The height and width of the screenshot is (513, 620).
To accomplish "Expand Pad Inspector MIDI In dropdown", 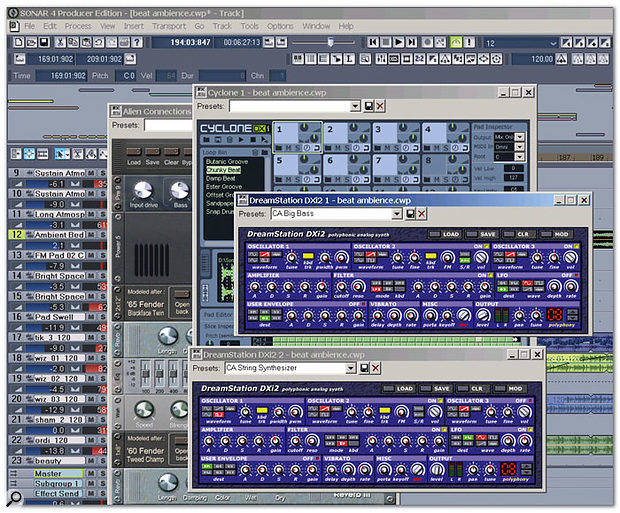I will click(x=520, y=147).
